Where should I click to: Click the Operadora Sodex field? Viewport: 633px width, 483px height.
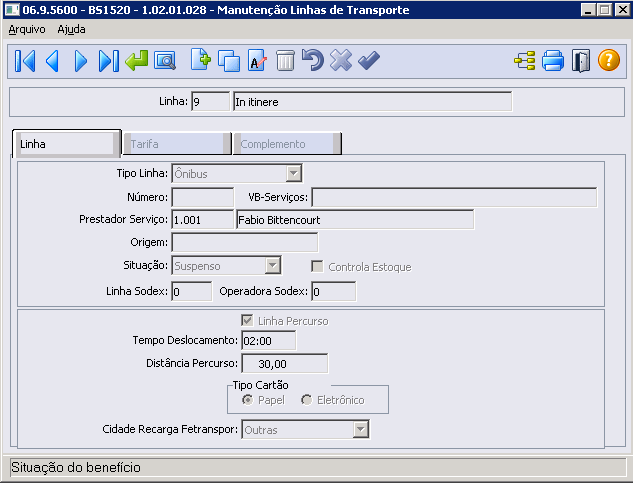click(x=334, y=292)
